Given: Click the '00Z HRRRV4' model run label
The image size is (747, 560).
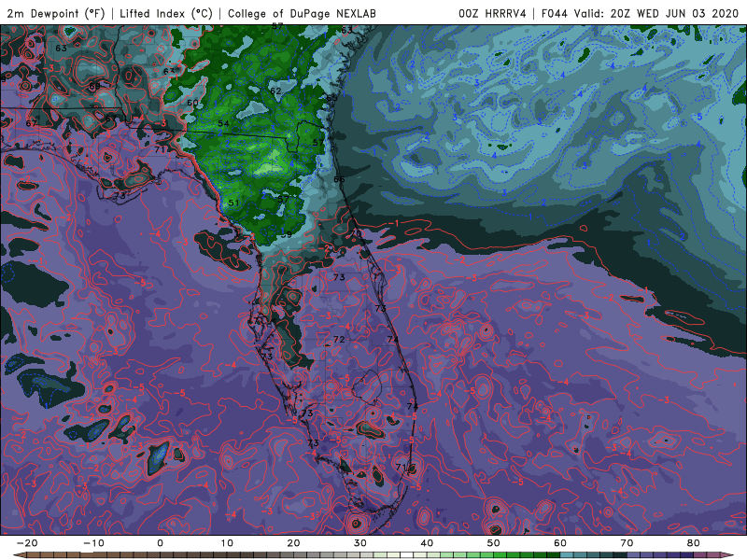Looking at the screenshot, I should click(x=492, y=13).
